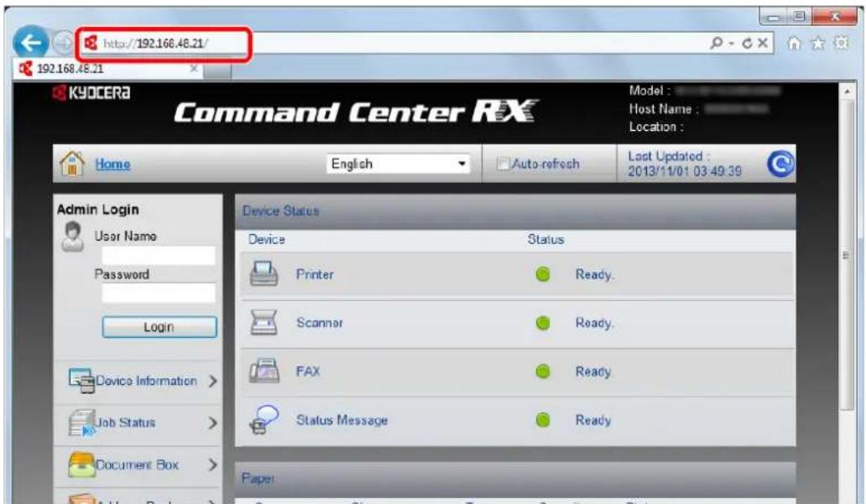866x504 pixels.
Task: Select the 192.168.48.21 browser tab
Action: click(107, 69)
